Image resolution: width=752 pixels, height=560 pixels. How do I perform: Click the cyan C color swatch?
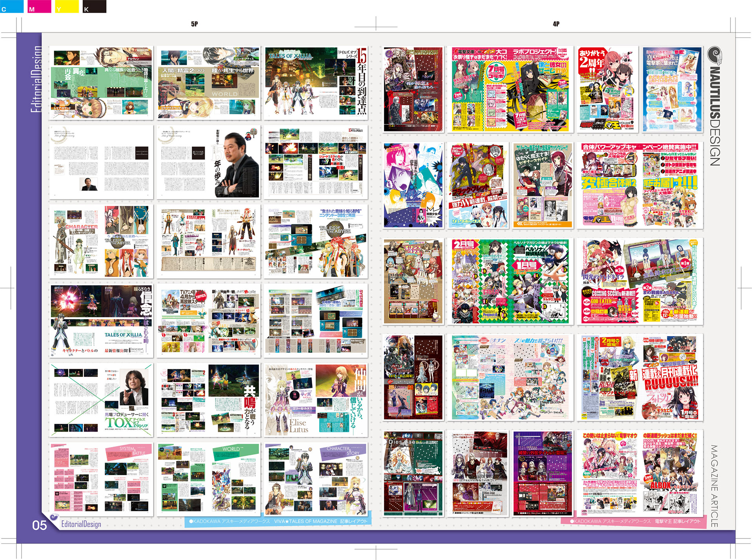[12, 6]
